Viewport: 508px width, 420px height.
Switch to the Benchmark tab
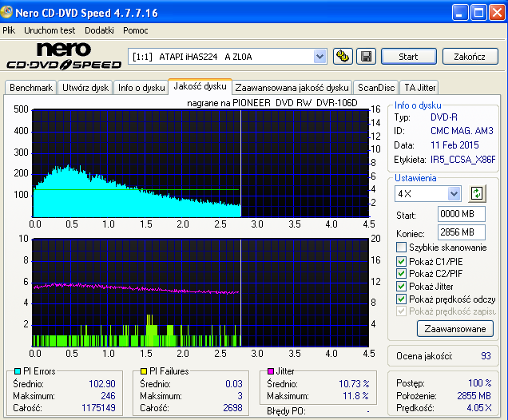(31, 88)
